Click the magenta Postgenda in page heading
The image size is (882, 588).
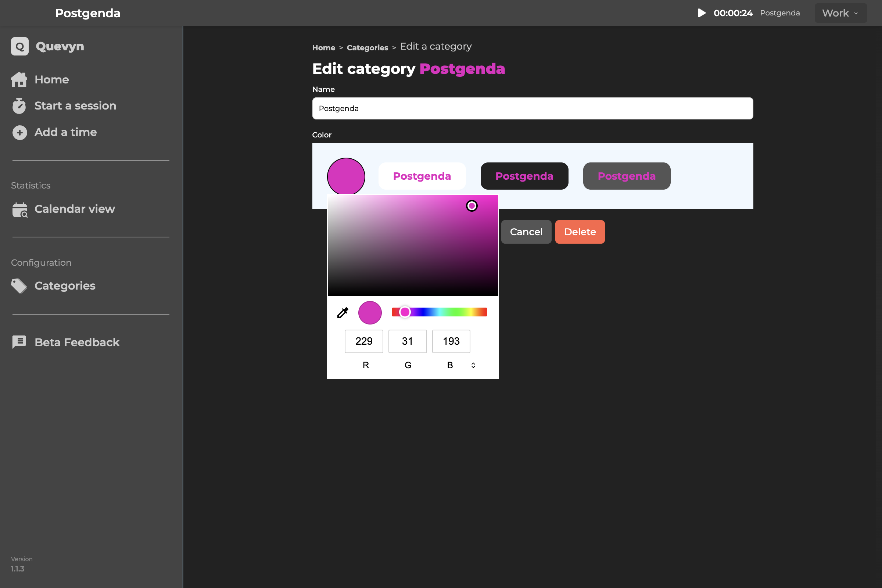coord(462,69)
